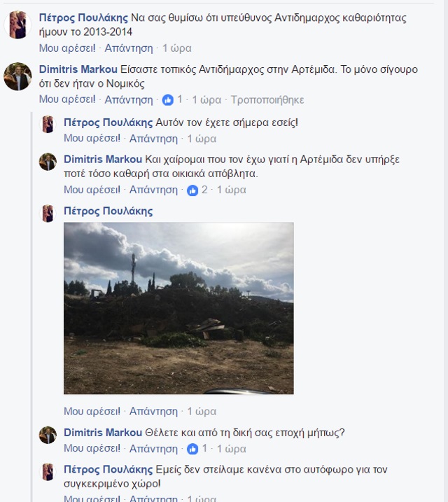Screen dimensions: 448x502
Task: Click Dimitris Markou avatar on the 'Και χαίρομαι' reply
Action: click(48, 162)
